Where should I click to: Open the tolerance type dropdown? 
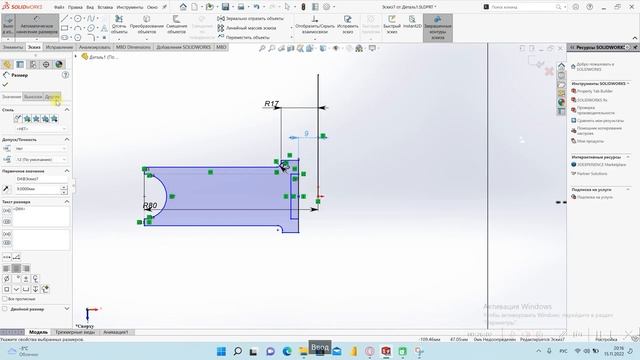coord(40,149)
